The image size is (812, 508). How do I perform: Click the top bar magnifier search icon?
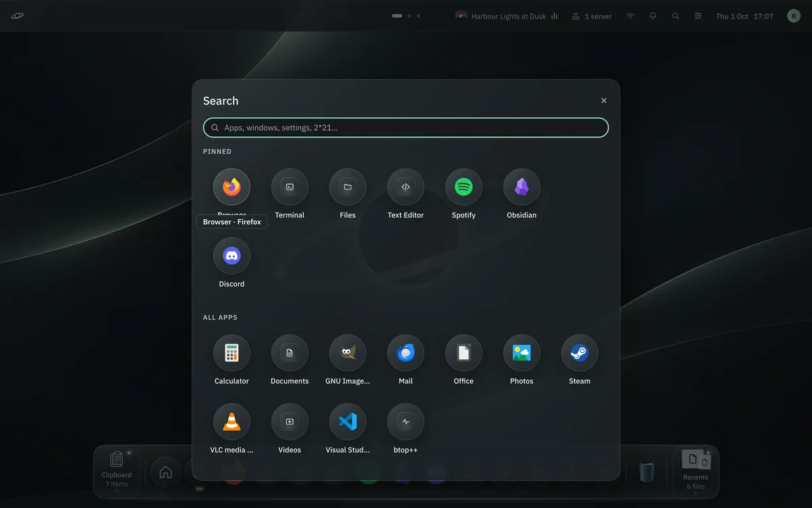pyautogui.click(x=675, y=16)
